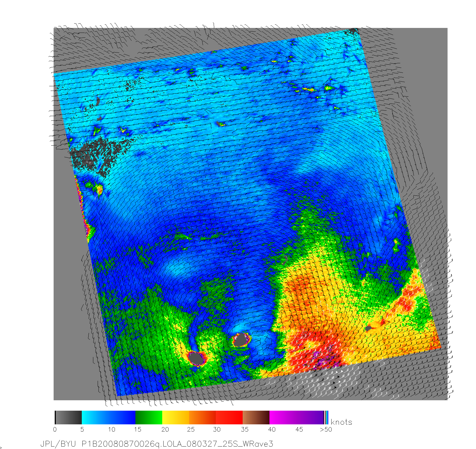Click the '40' colorbar tick label
The image size is (476, 449).
click(x=272, y=429)
